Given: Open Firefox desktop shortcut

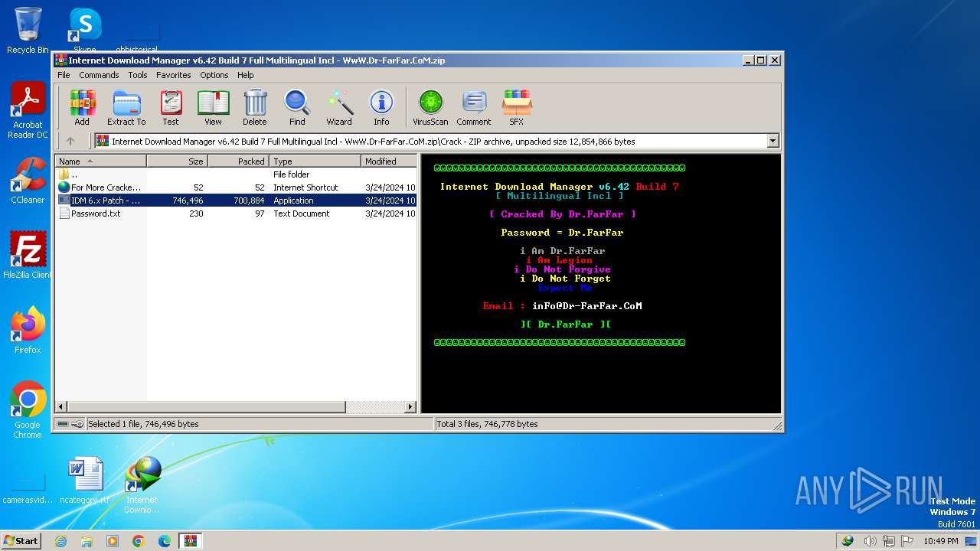Looking at the screenshot, I should 28,331.
